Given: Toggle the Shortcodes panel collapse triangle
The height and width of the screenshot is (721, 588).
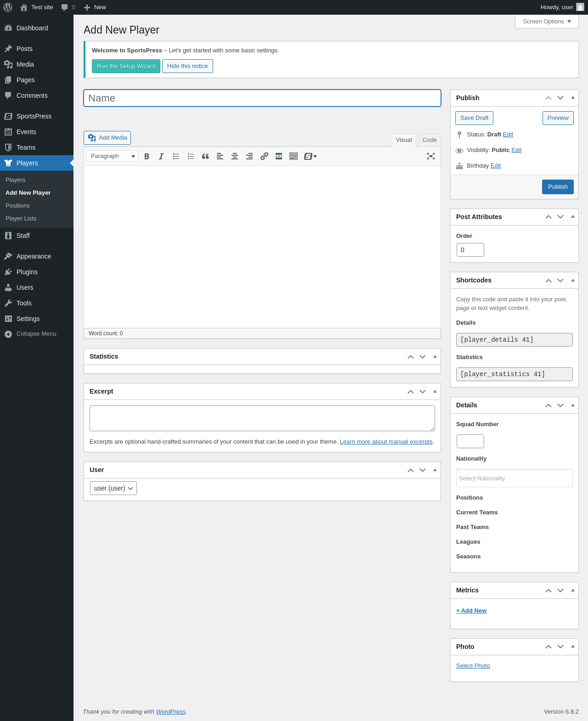Looking at the screenshot, I should tap(572, 280).
